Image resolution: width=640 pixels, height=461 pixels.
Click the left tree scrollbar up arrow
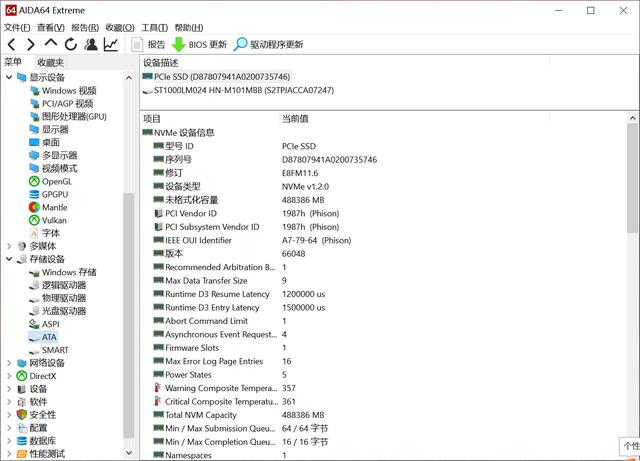coord(129,77)
